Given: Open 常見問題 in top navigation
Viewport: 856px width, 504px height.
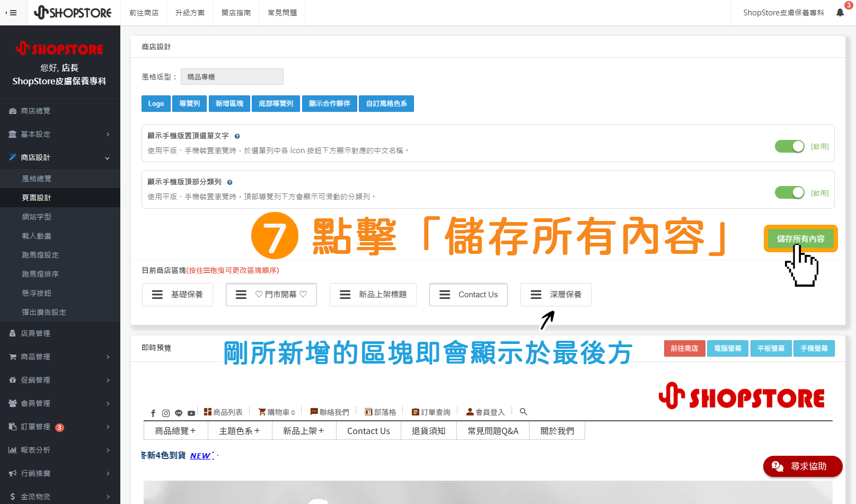Looking at the screenshot, I should tap(282, 13).
